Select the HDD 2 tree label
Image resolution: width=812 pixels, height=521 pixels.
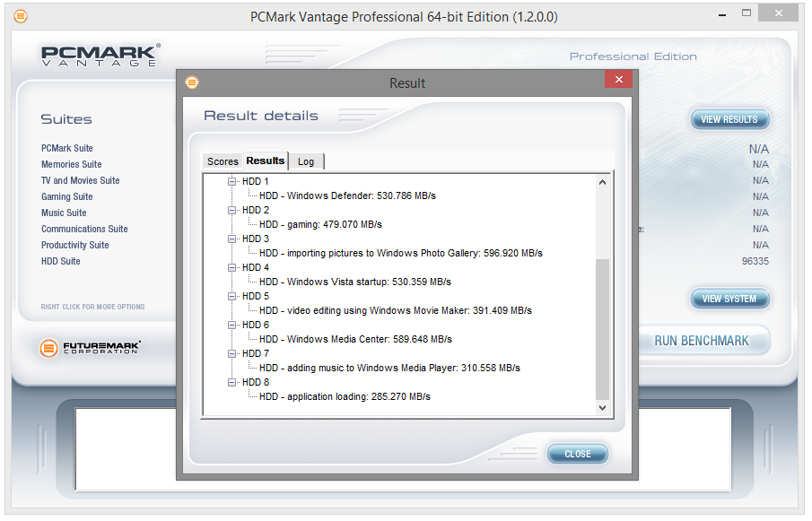point(256,210)
